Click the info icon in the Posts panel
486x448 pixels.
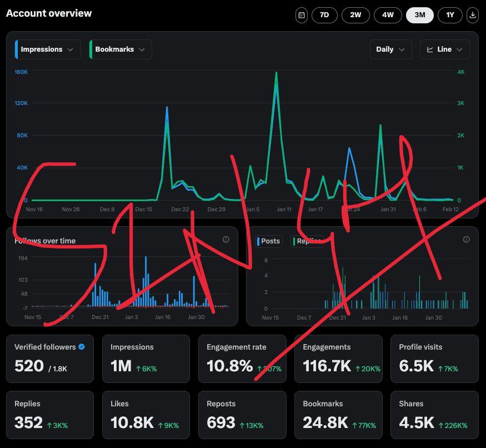click(x=466, y=240)
